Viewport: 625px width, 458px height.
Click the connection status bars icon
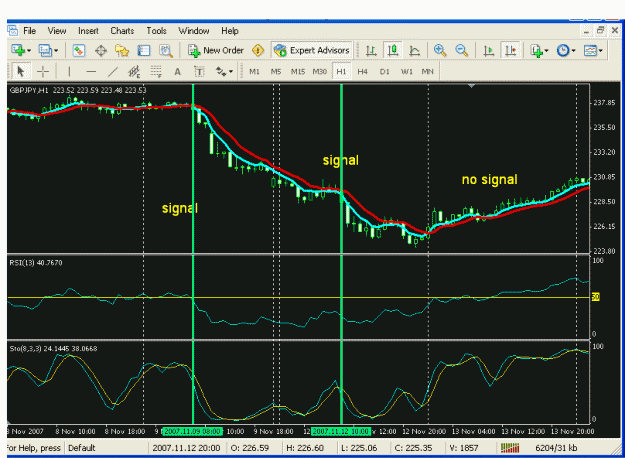click(510, 448)
